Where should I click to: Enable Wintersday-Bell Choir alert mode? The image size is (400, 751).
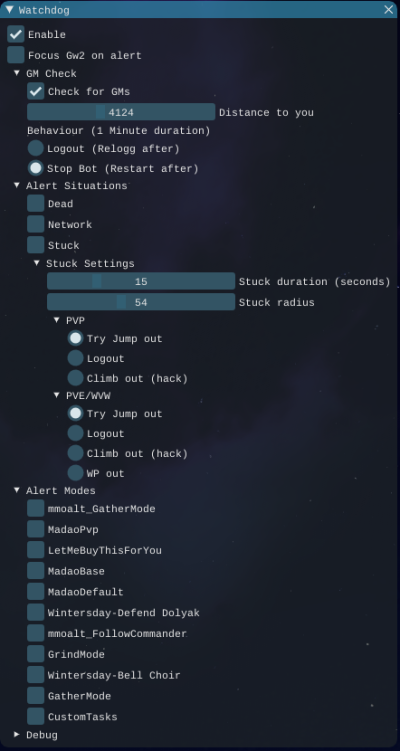(35, 675)
